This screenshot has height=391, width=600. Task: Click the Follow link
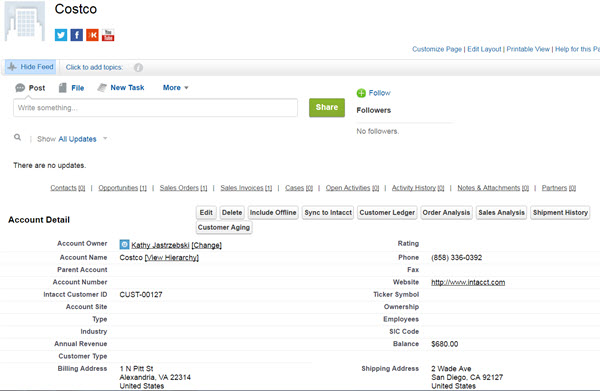(x=380, y=93)
